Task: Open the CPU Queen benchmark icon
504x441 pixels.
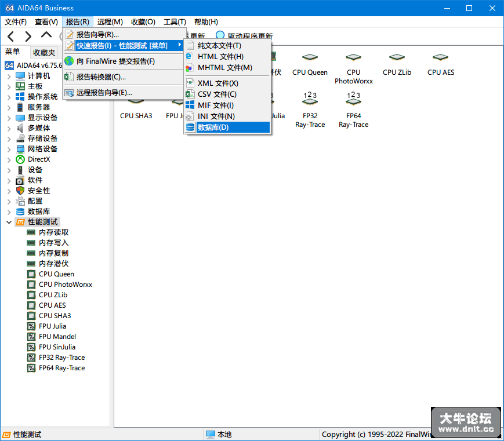Action: coord(310,64)
